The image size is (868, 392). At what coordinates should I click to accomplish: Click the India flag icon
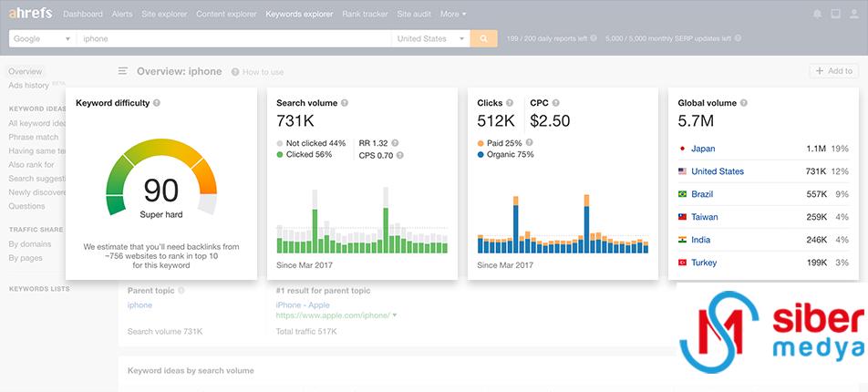tap(682, 240)
